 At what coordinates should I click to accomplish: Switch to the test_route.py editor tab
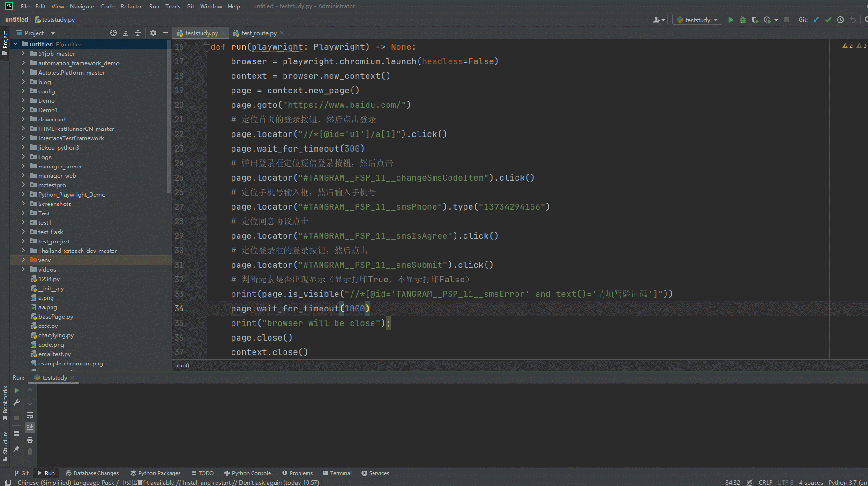[x=258, y=33]
